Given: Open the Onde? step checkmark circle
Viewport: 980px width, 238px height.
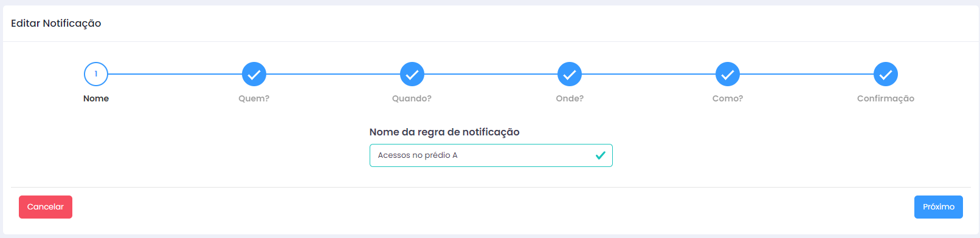Looking at the screenshot, I should tap(570, 74).
